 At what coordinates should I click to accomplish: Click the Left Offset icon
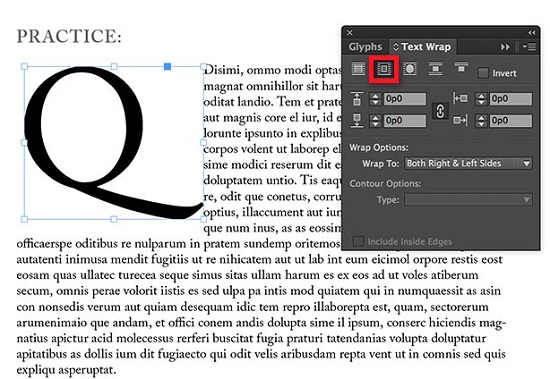pos(460,99)
